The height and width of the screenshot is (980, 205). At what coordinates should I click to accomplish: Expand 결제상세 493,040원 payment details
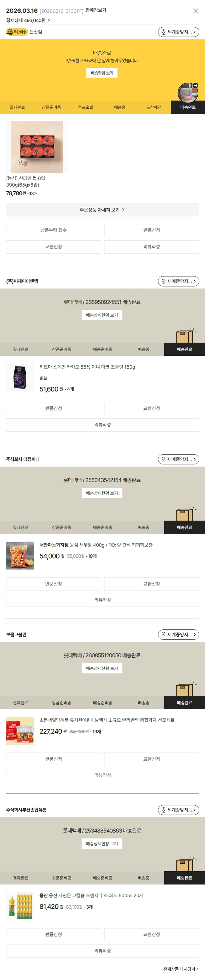tap(28, 21)
